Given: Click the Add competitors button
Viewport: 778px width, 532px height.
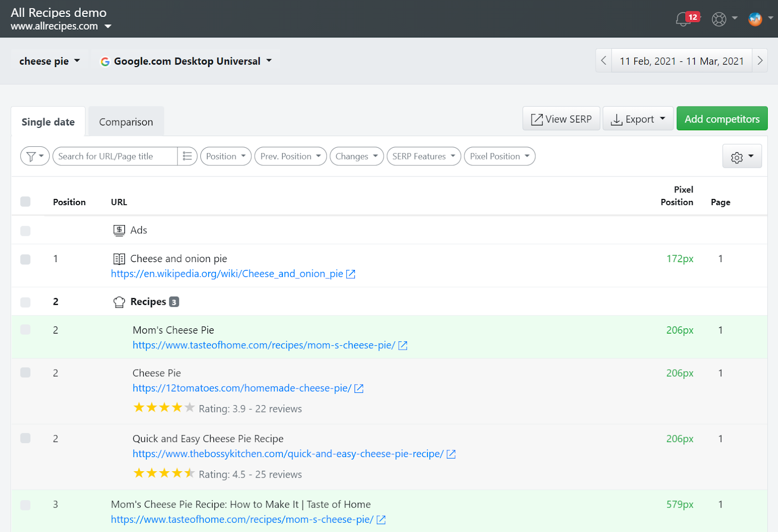Looking at the screenshot, I should 722,118.
